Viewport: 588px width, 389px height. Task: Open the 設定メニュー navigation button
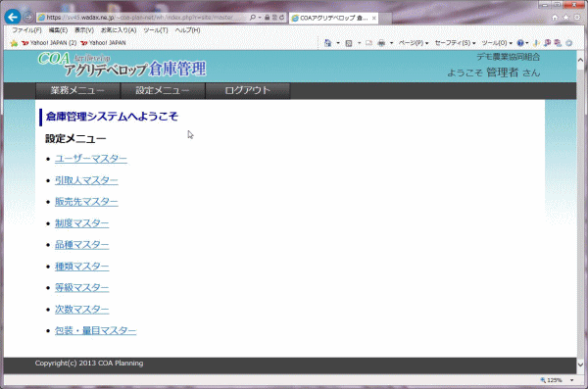pyautogui.click(x=163, y=90)
